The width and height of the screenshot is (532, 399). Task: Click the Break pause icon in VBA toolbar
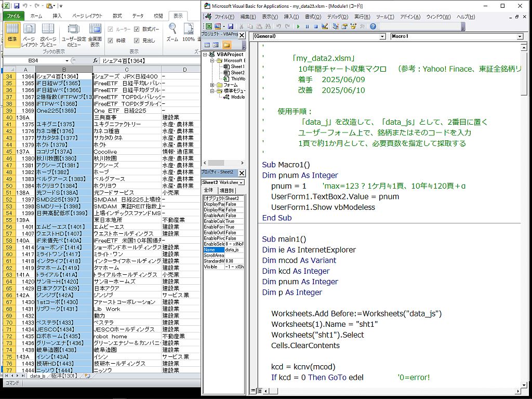point(307,26)
